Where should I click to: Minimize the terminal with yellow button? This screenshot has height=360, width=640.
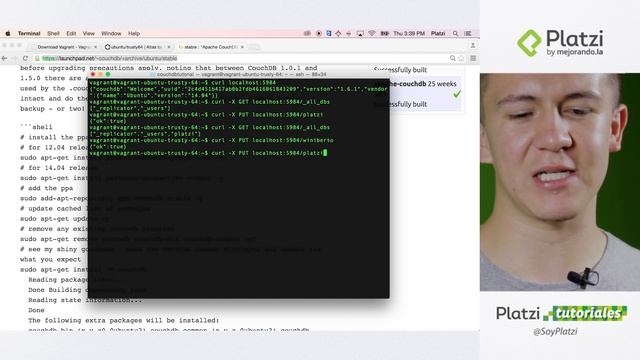100,74
